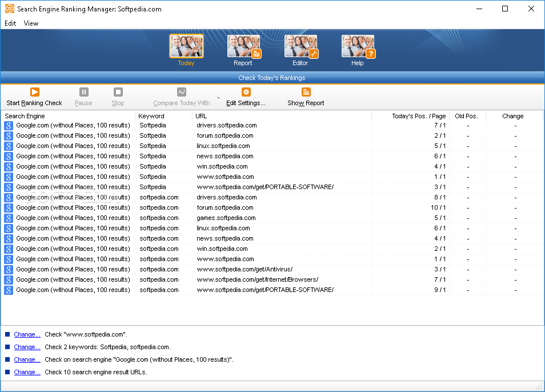
Task: Sort by Keyword column header
Action: pos(164,116)
